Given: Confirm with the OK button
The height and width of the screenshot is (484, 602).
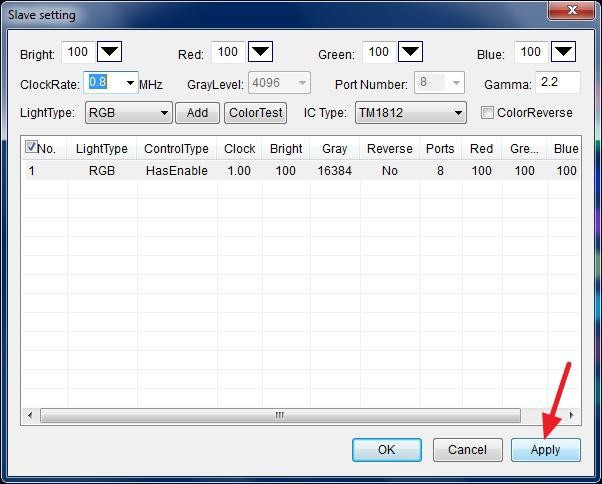Looking at the screenshot, I should click(386, 450).
